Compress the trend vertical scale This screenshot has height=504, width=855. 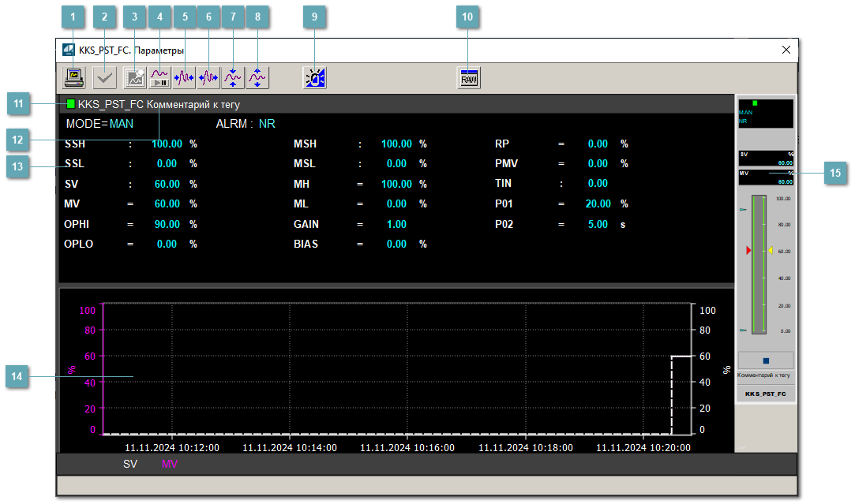[x=233, y=77]
